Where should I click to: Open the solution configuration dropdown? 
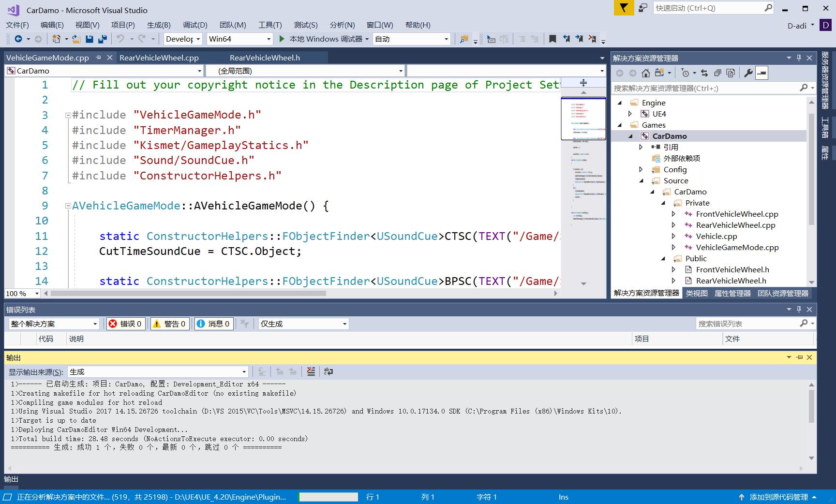(x=183, y=39)
